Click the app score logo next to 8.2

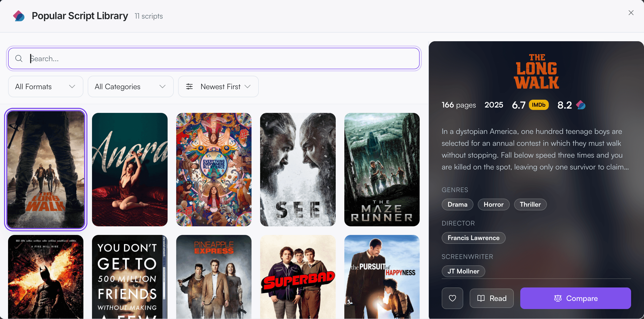click(581, 105)
